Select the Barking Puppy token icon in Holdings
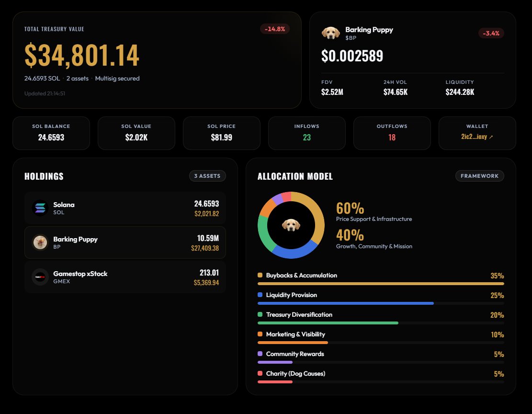The height and width of the screenshot is (414, 532). click(x=40, y=242)
